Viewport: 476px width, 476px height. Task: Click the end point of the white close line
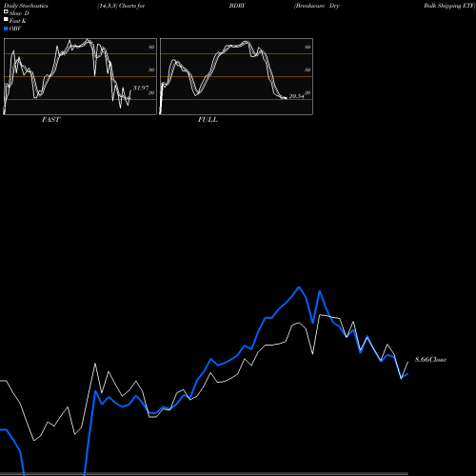(408, 362)
